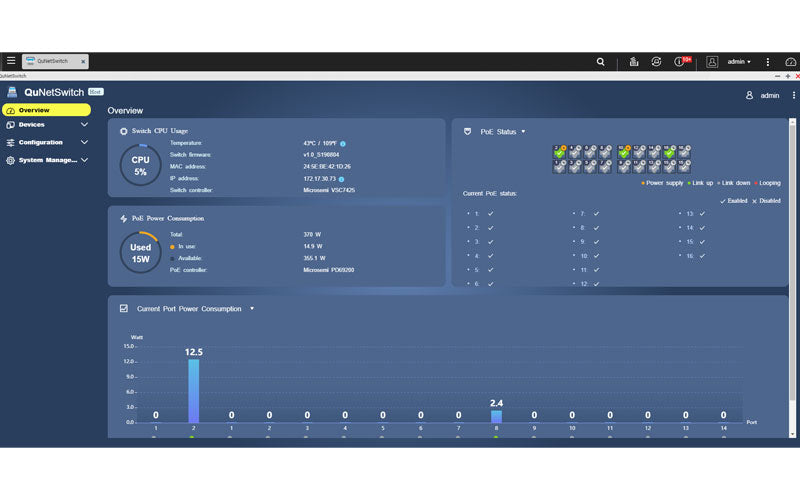This screenshot has width=800, height=500.
Task: Open the QuNetSwitch three-dot options menu
Action: [x=794, y=95]
